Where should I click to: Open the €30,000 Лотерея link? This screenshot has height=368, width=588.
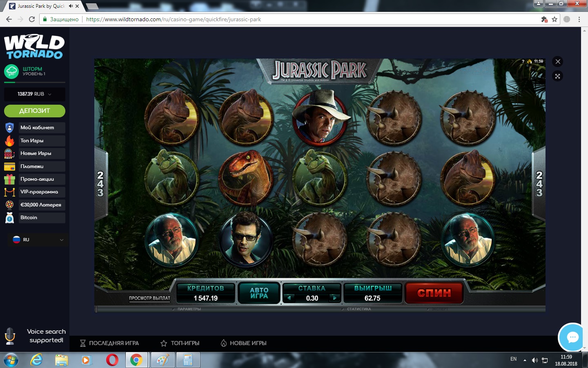pos(42,205)
